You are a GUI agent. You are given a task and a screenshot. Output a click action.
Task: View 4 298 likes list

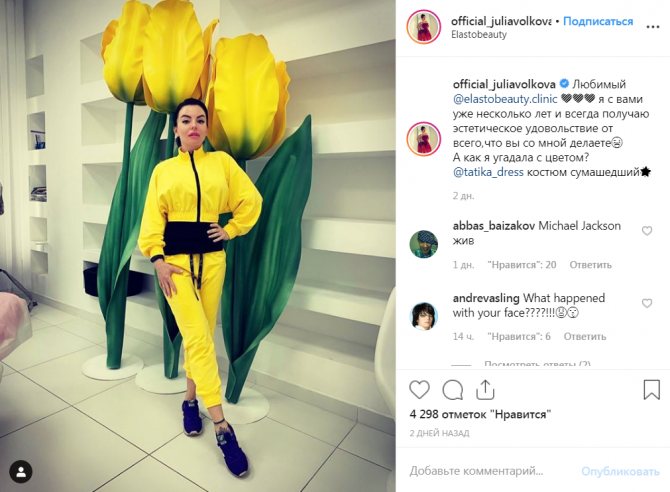(480, 414)
